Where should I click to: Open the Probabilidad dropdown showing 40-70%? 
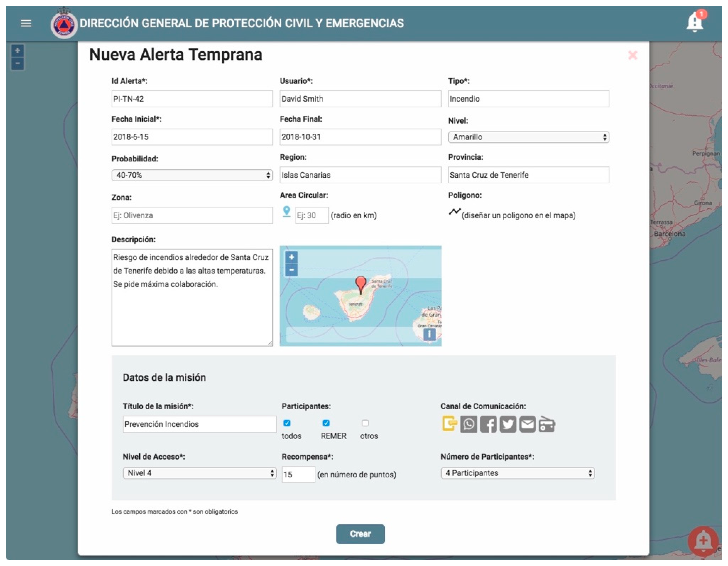192,175
